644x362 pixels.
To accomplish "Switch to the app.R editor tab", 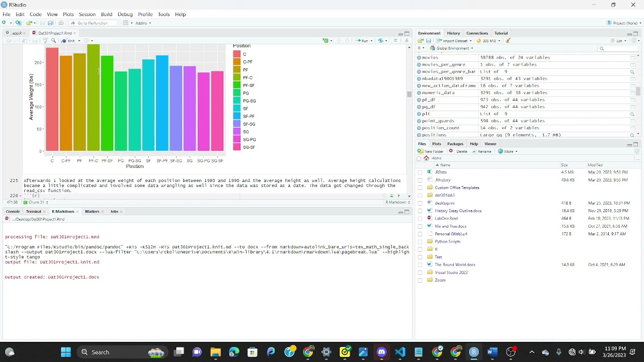I will click(17, 33).
